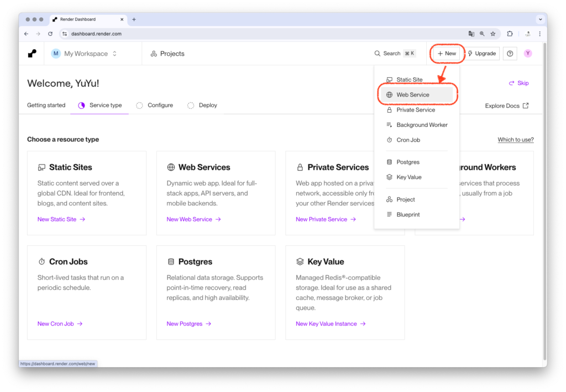Click the Which to use? link

(516, 140)
